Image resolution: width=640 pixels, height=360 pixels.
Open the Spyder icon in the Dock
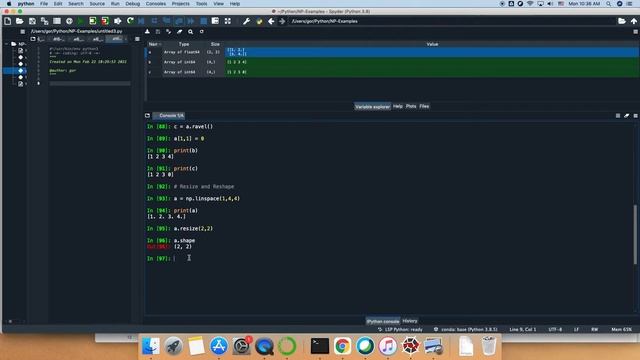pyautogui.click(x=411, y=346)
